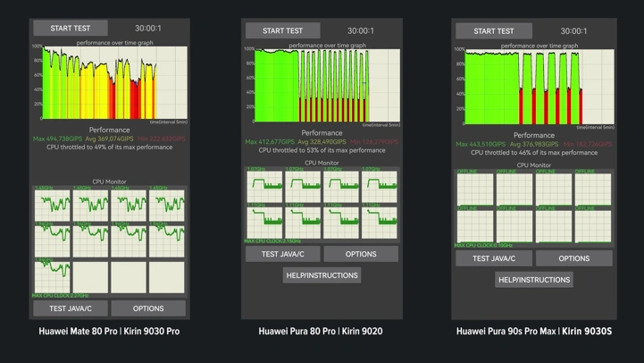
Task: Click the Min 222,632GIPS value
Action: click(x=161, y=139)
